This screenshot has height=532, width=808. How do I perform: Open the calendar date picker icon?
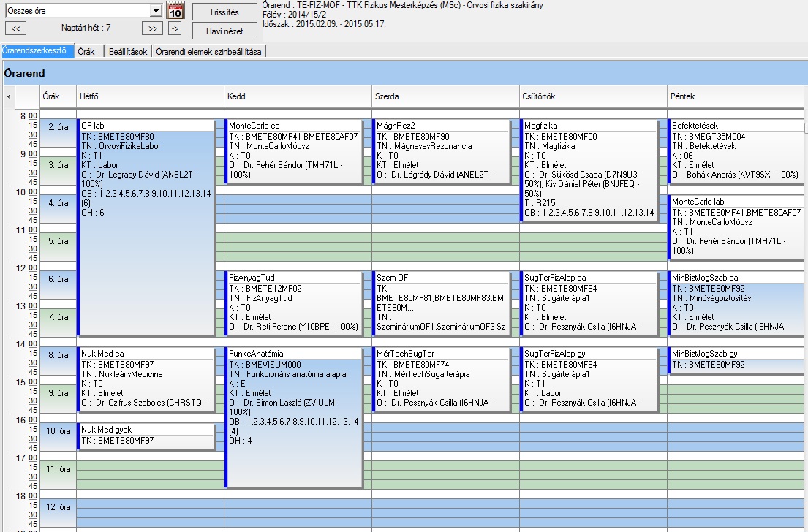[175, 10]
